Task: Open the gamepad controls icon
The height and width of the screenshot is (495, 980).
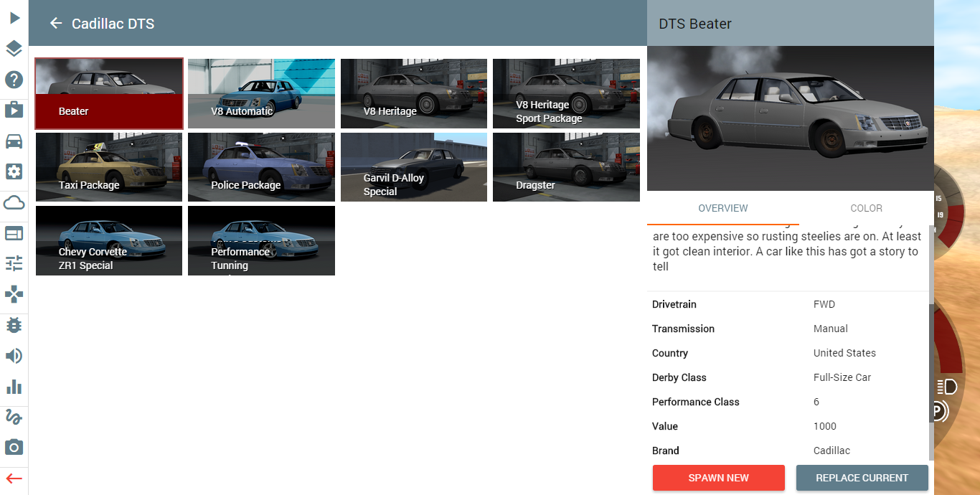Action: [x=14, y=294]
